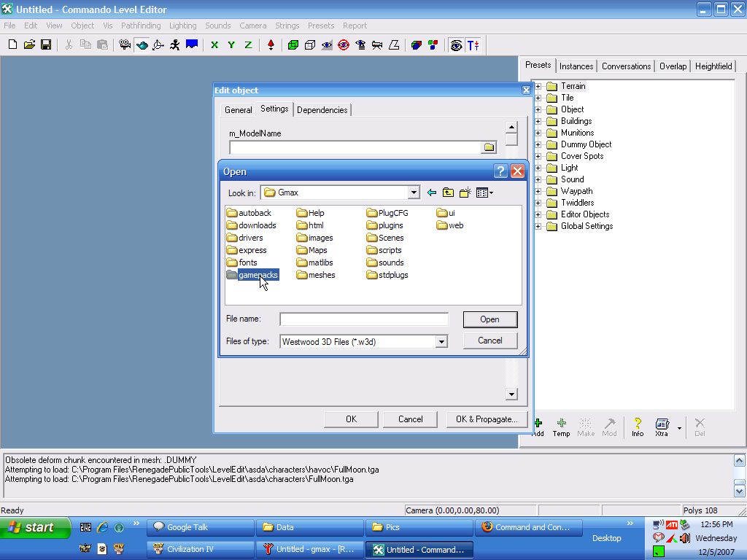Click the Save floppy disk toolbar icon
Screen dimensions: 747x560
[x=46, y=45]
